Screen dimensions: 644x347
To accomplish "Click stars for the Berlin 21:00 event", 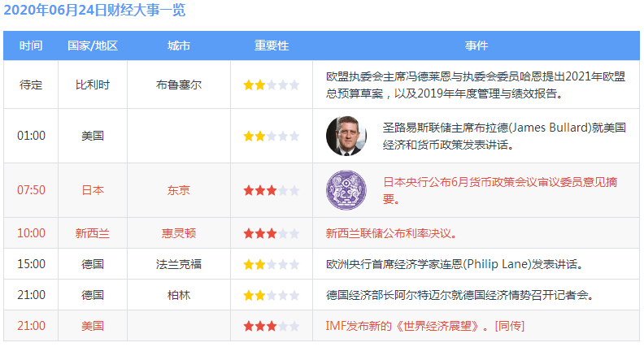I will pyautogui.click(x=271, y=295).
